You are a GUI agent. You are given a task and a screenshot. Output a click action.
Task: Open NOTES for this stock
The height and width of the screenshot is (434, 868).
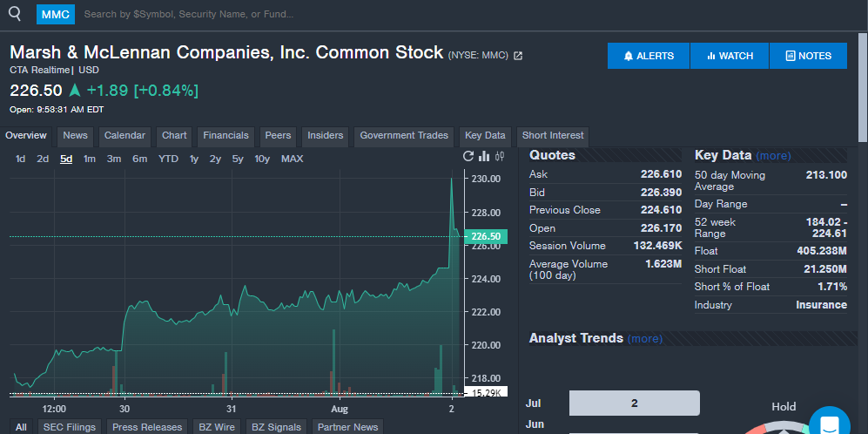[808, 56]
